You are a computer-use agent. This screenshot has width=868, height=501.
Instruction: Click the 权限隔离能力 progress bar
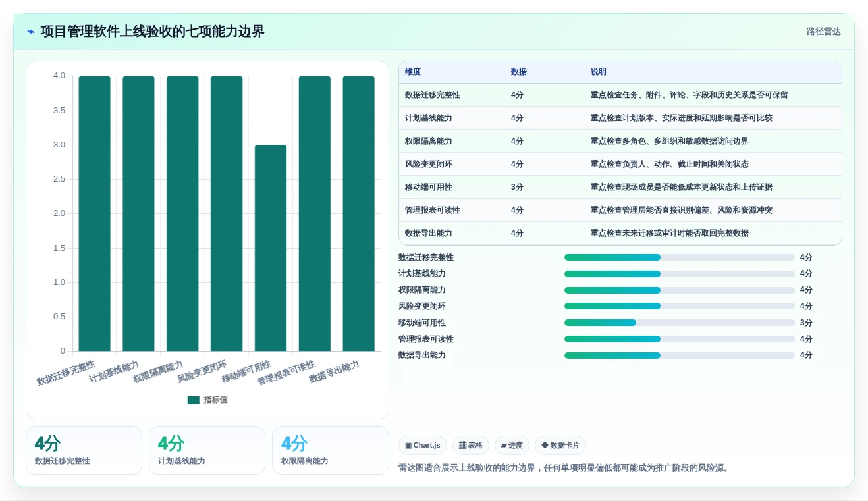(680, 290)
